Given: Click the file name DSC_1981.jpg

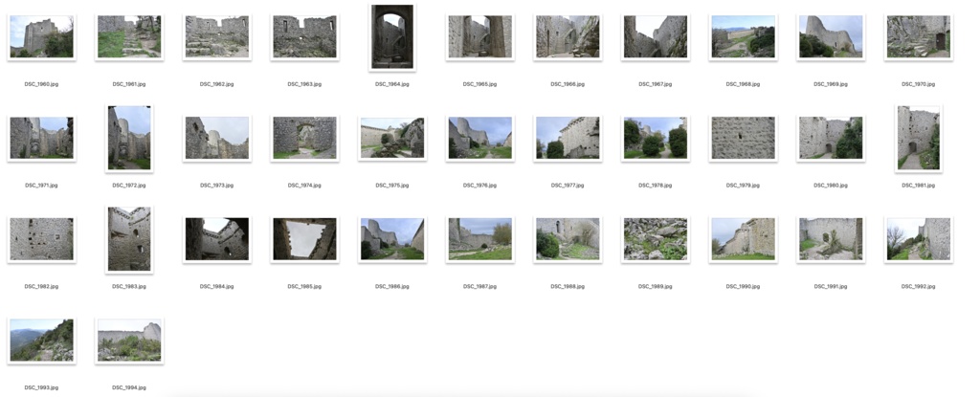Looking at the screenshot, I should pos(918,186).
